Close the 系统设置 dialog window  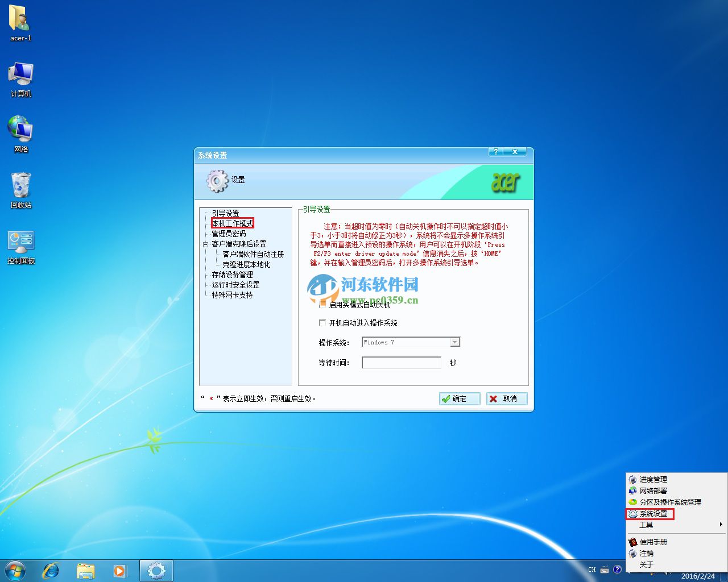[x=515, y=152]
